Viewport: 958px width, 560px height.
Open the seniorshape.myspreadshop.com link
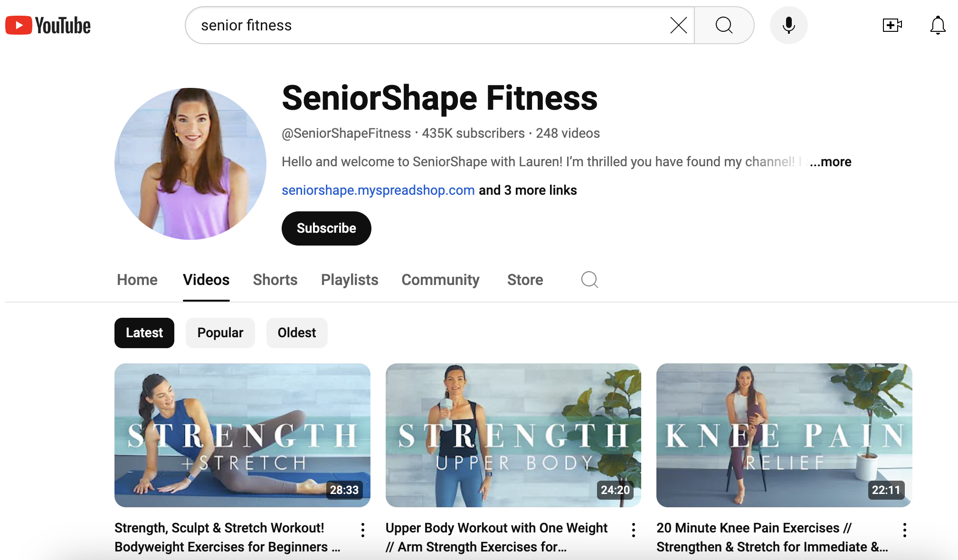[378, 190]
